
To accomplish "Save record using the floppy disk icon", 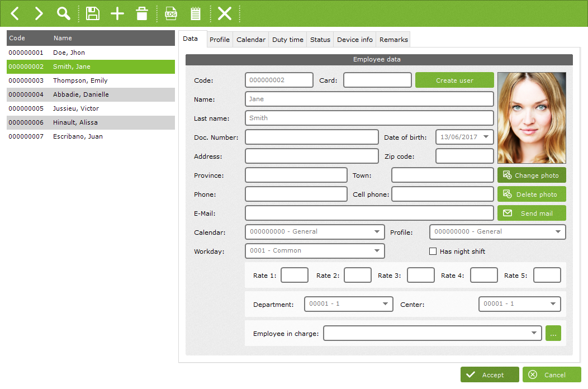I will (x=93, y=13).
